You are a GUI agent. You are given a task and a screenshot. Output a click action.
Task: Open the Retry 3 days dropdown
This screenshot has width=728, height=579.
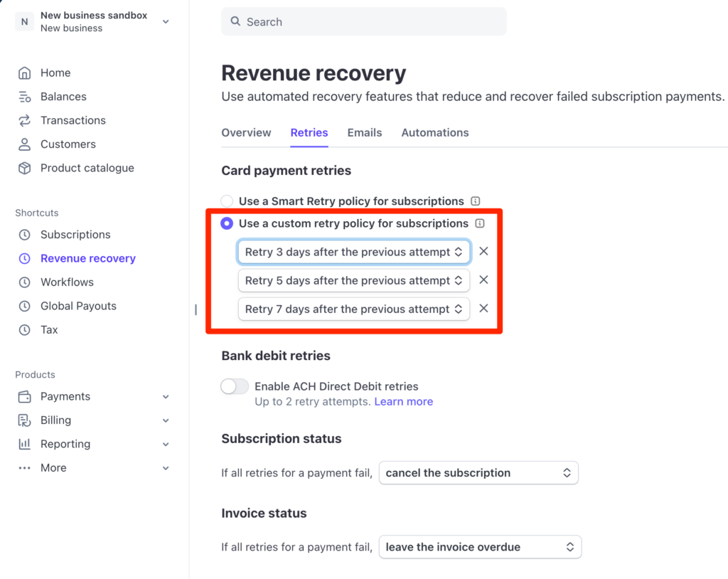[353, 252]
